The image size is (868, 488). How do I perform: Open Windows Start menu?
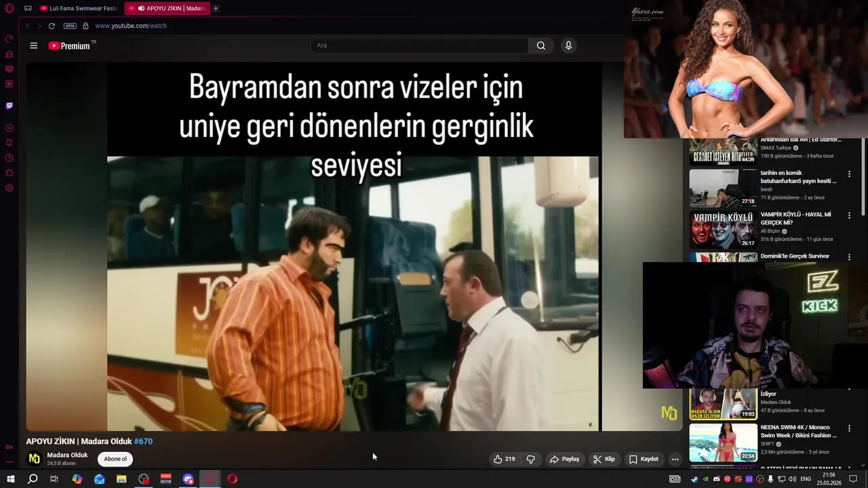pos(10,479)
